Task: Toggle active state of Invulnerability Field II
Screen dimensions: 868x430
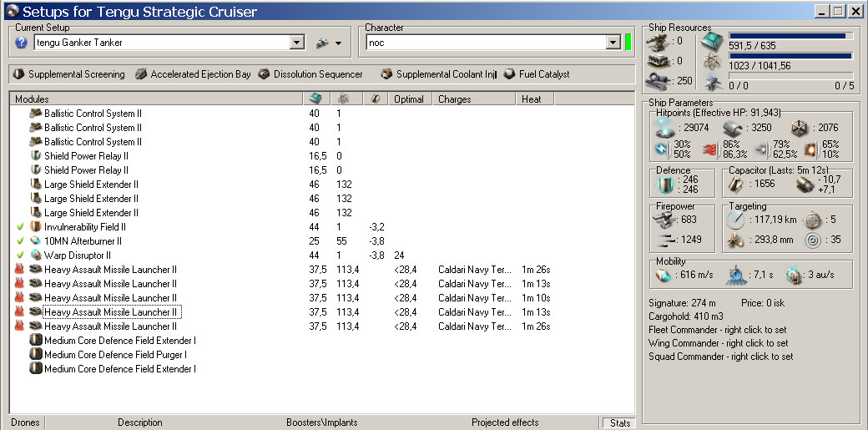Action: pyautogui.click(x=20, y=227)
